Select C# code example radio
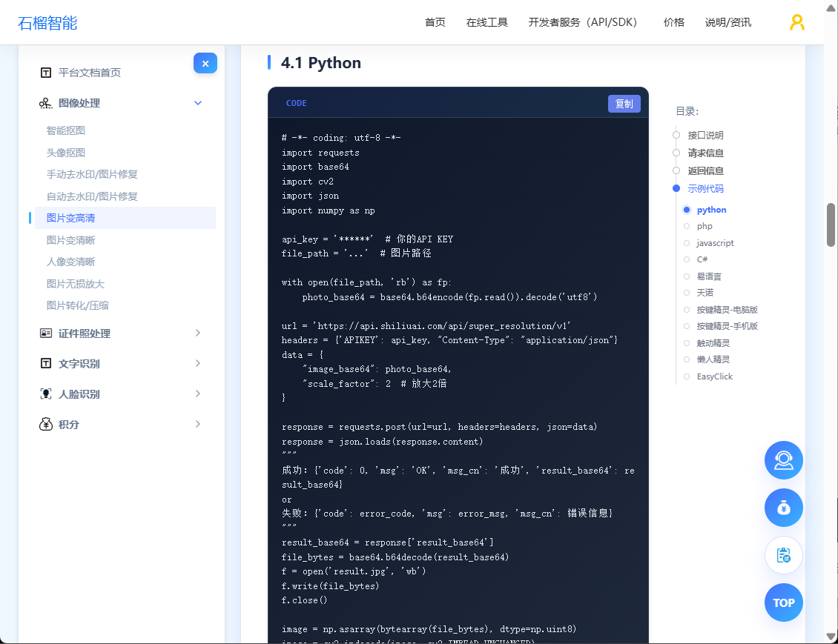This screenshot has width=838, height=644. click(x=687, y=259)
